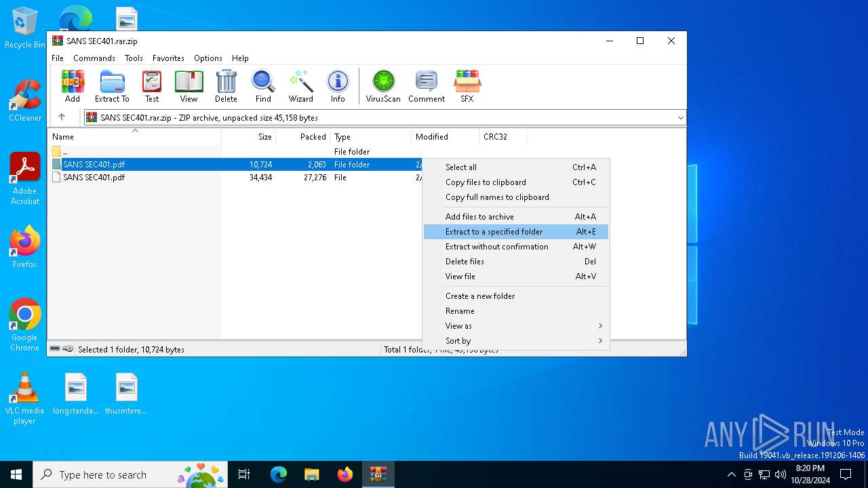Choose Create a new folder
Image resolution: width=868 pixels, height=488 pixels.
(516, 296)
